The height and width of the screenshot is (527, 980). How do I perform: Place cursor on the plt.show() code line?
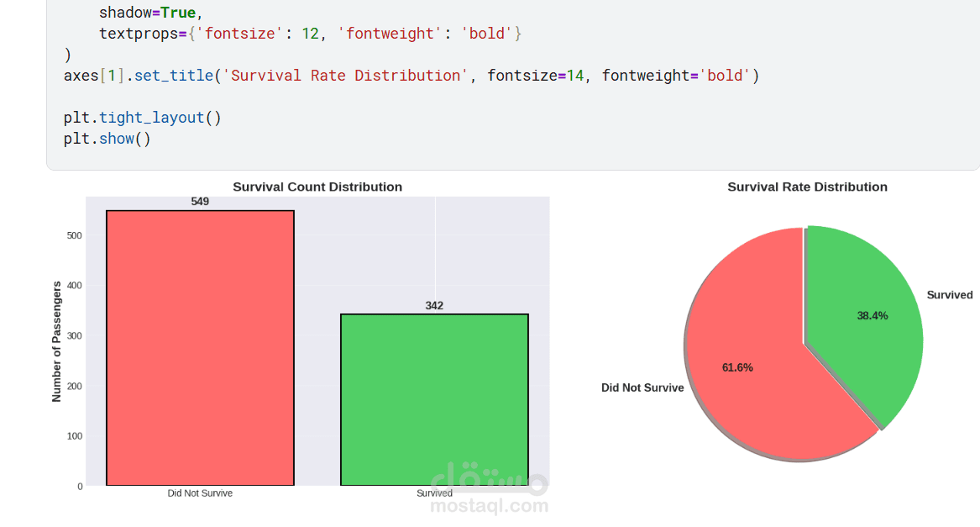click(x=107, y=139)
